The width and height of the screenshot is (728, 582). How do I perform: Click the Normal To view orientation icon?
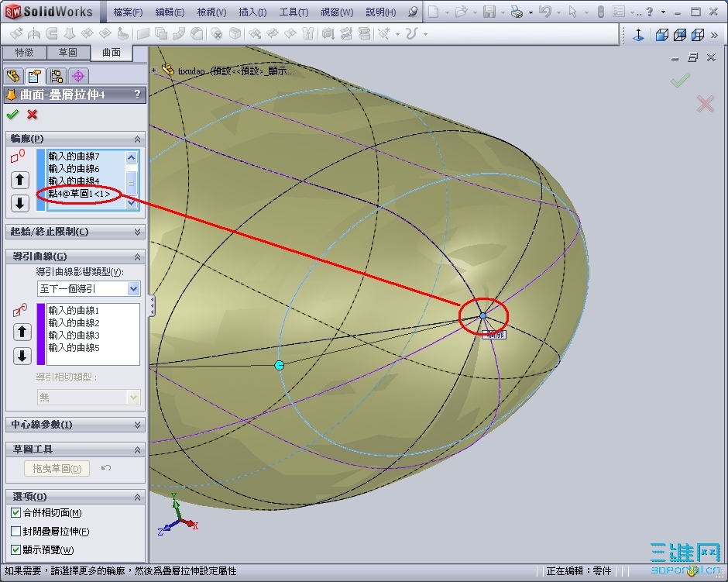[638, 35]
